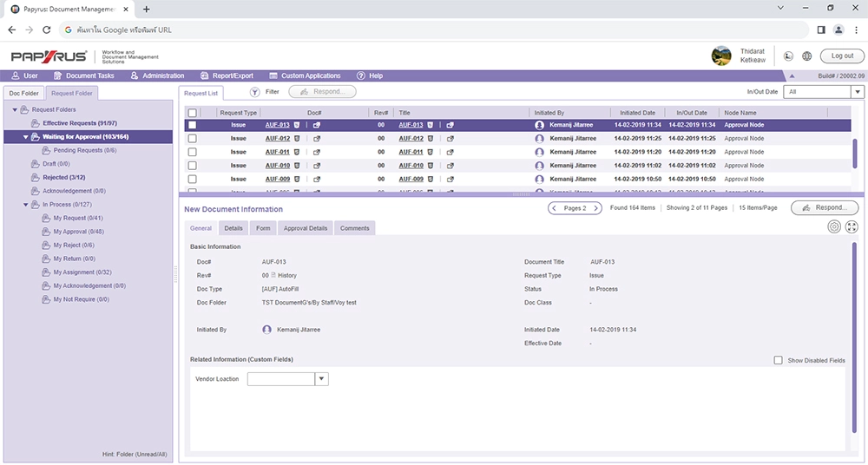Open the Vendor Location dropdown arrow
This screenshot has width=868, height=465.
(321, 379)
